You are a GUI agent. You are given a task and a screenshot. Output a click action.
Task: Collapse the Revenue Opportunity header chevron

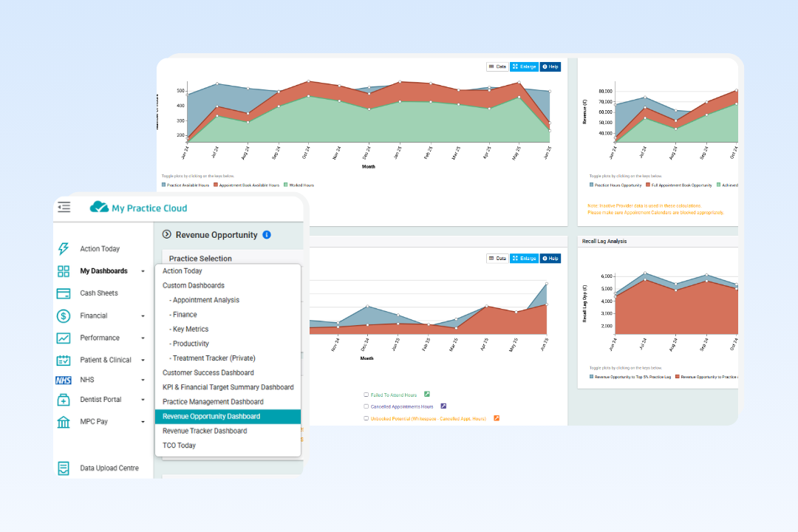click(x=167, y=235)
